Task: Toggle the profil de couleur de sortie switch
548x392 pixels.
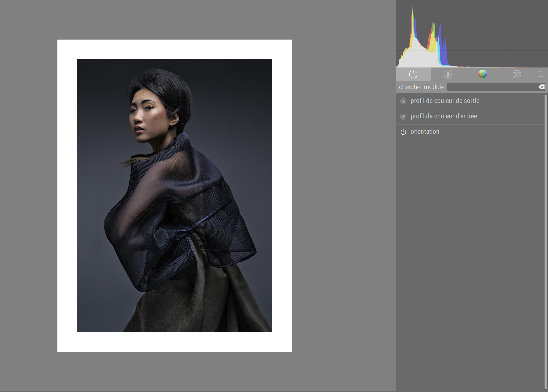Action: [403, 101]
